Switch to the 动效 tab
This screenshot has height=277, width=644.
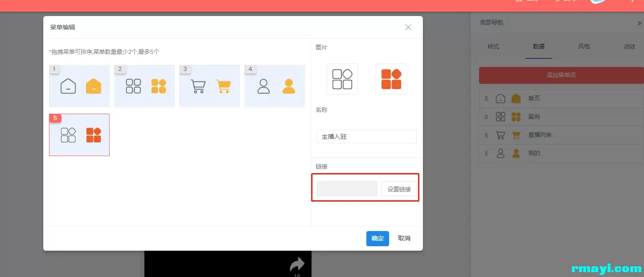[x=629, y=46]
